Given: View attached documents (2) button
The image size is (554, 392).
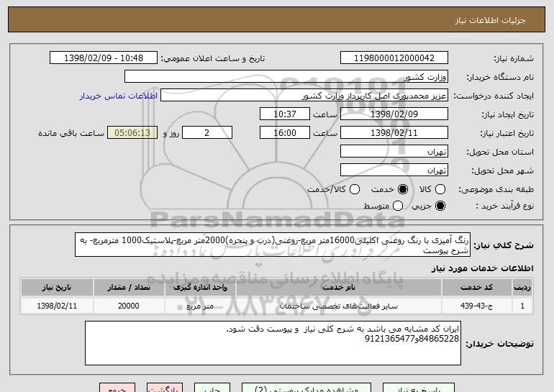Looking at the screenshot, I should [x=306, y=388].
